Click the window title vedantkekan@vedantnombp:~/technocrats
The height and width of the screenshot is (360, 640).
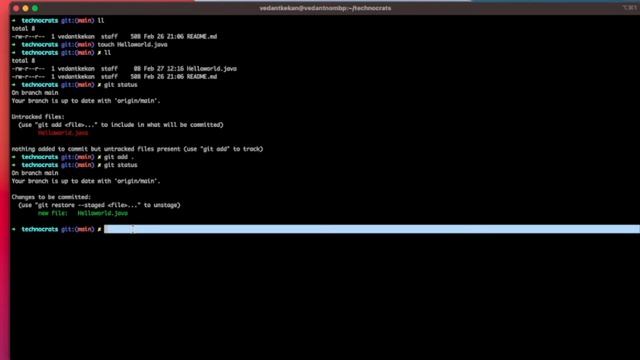(325, 8)
